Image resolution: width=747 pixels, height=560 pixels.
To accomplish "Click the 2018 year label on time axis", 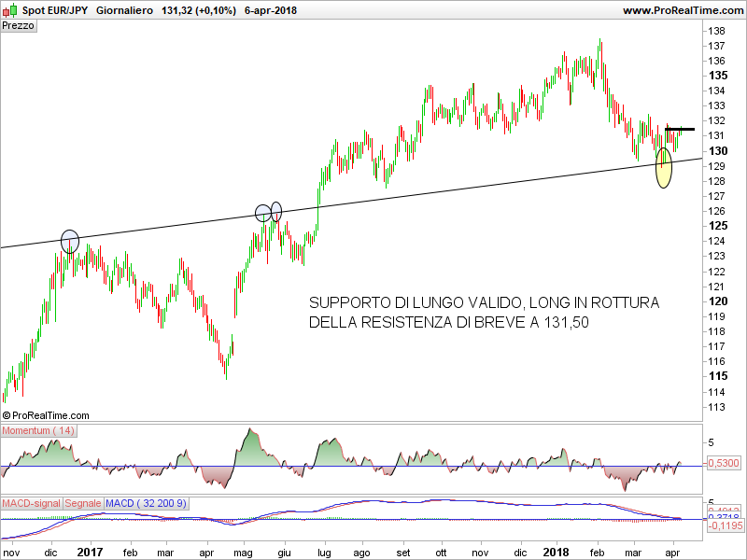I will click(x=556, y=553).
